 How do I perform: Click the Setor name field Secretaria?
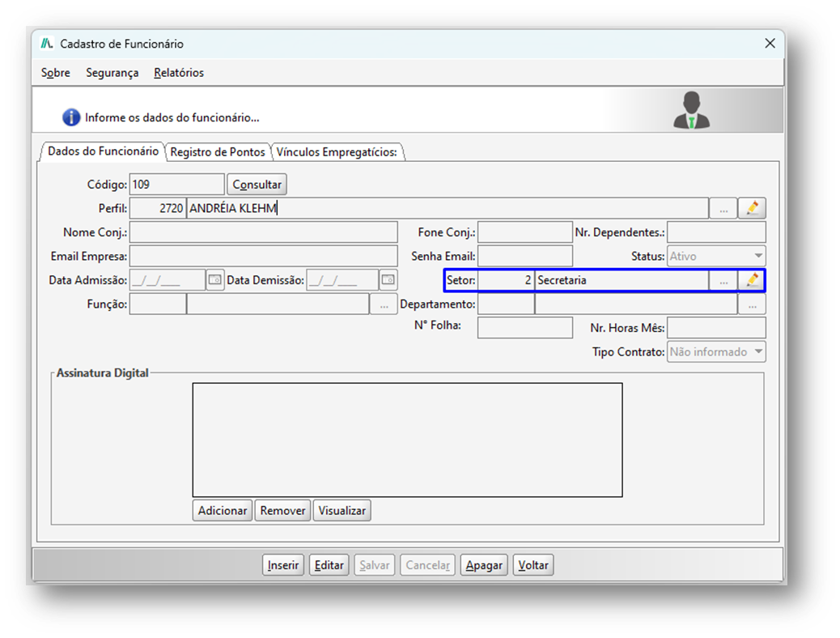coord(622,280)
